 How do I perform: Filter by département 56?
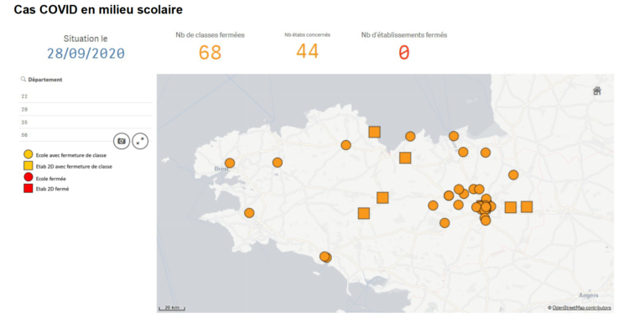point(65,135)
